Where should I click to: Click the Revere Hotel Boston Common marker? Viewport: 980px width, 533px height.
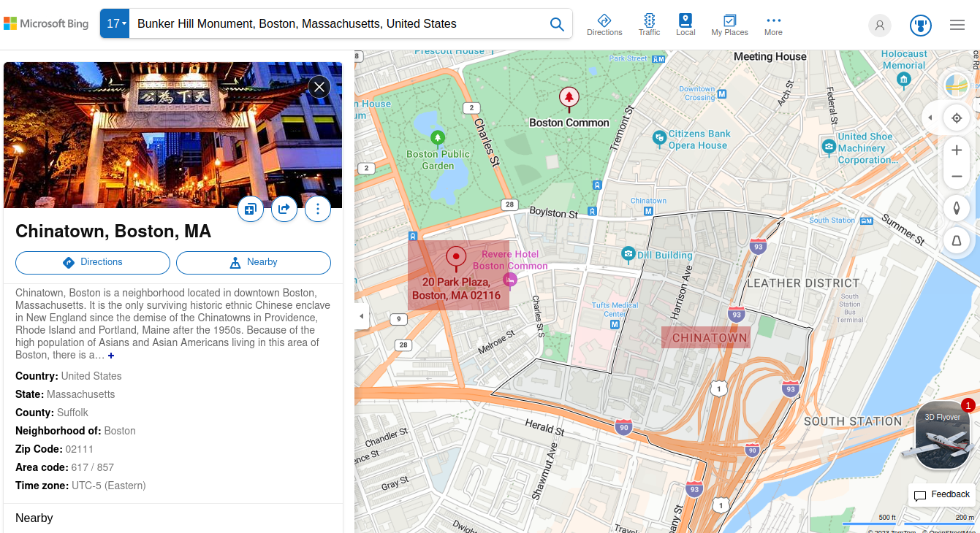(510, 280)
